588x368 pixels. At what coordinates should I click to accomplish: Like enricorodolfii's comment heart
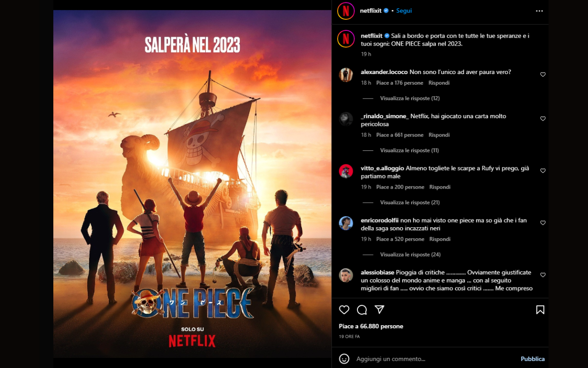(543, 223)
